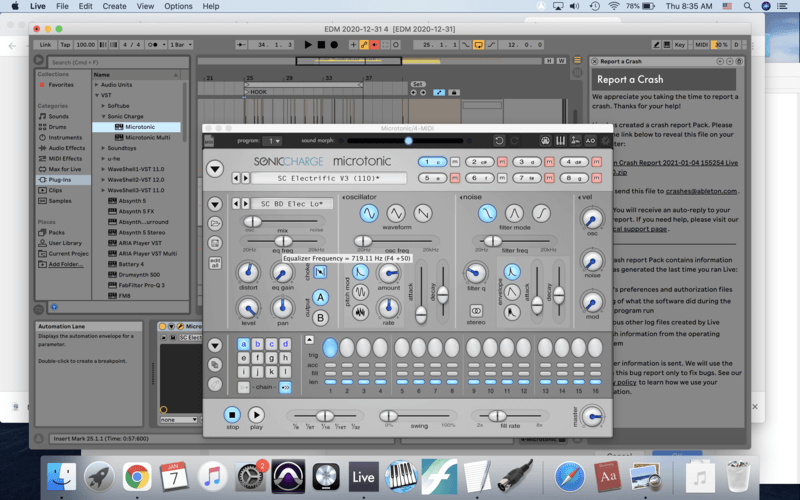This screenshot has height=500, width=800.
Task: Open Finder from the Dock
Action: click(61, 477)
